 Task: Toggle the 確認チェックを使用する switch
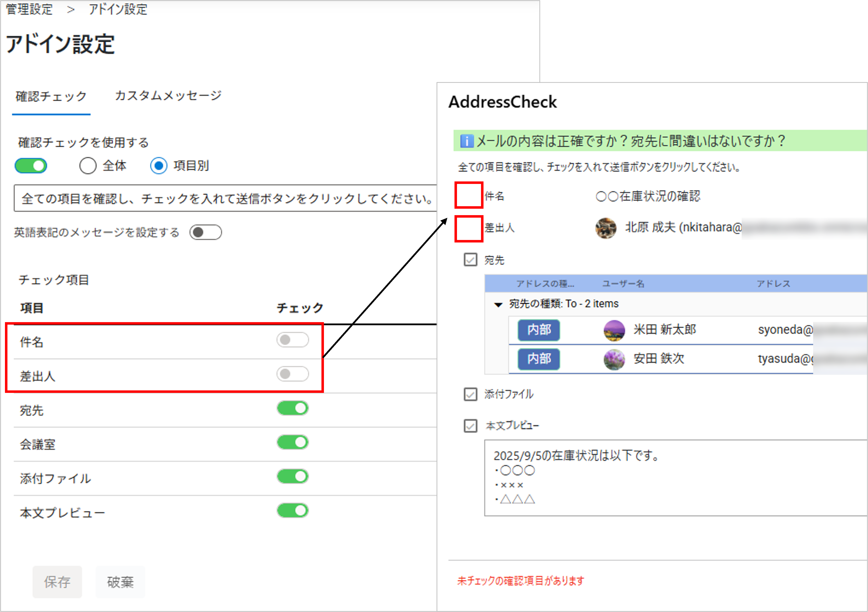pos(31,166)
